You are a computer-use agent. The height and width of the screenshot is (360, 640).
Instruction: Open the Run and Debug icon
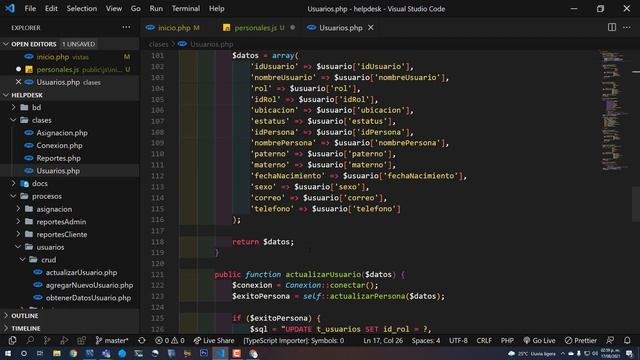64,340
